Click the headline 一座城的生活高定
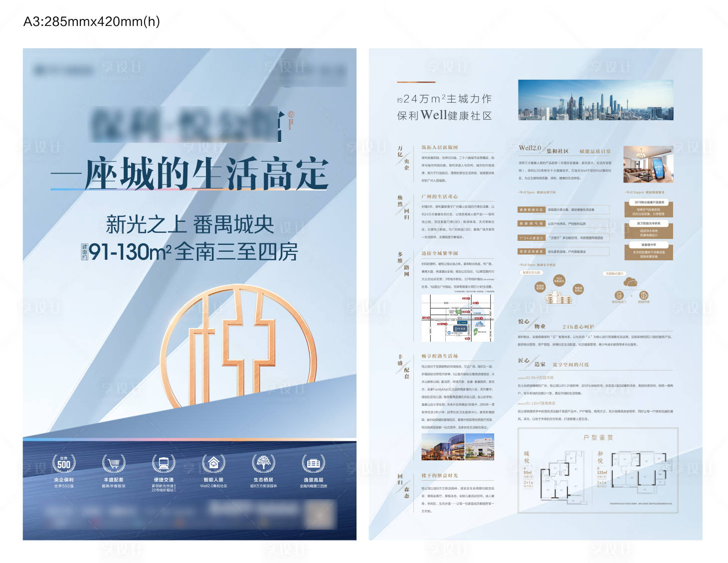 tap(190, 174)
